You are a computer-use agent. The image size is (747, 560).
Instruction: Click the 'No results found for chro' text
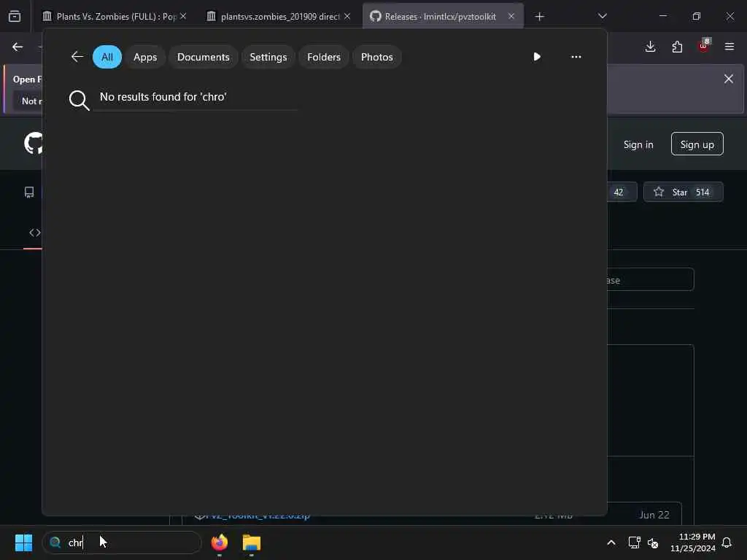click(x=163, y=97)
